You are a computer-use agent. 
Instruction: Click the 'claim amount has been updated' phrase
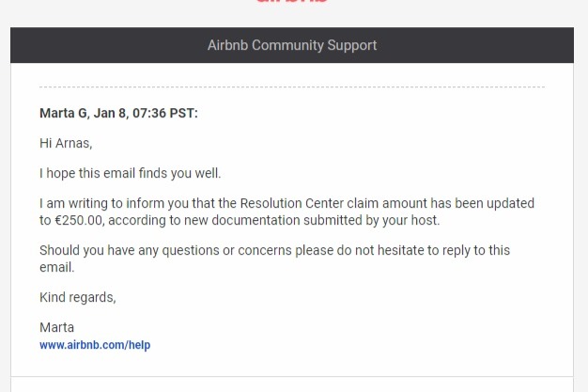[x=441, y=203]
